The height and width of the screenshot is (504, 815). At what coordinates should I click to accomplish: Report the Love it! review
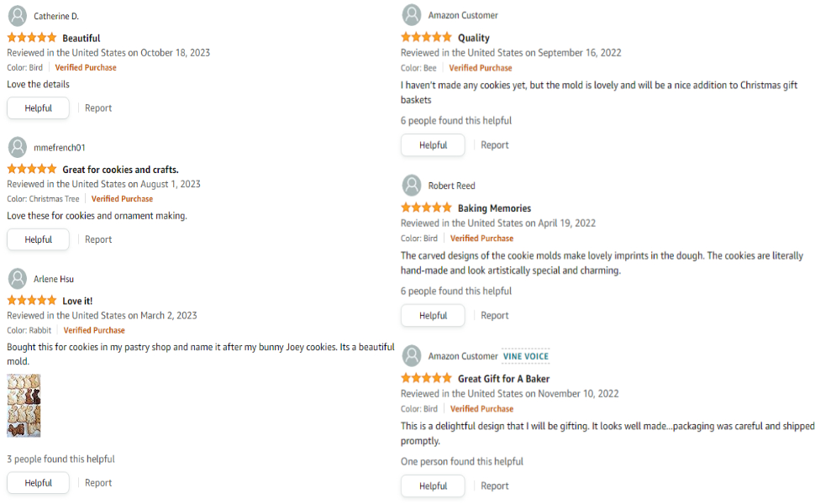pyautogui.click(x=98, y=483)
